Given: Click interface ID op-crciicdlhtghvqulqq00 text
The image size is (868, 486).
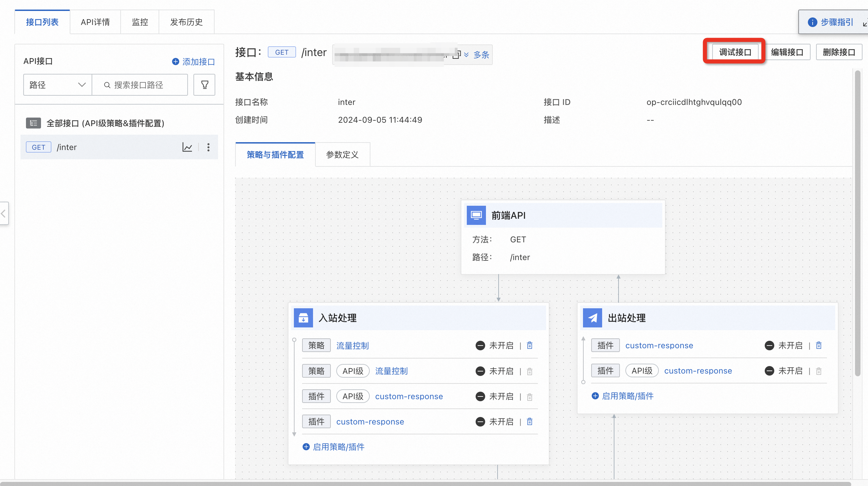Looking at the screenshot, I should [x=694, y=102].
